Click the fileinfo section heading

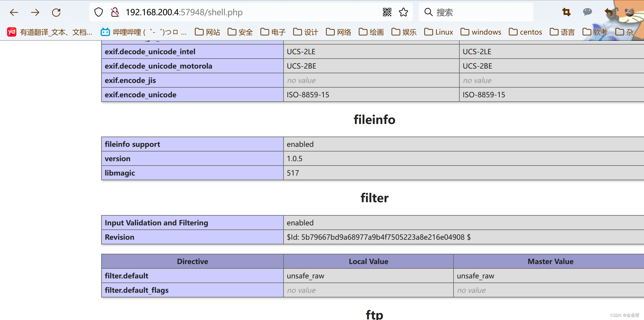pyautogui.click(x=374, y=120)
